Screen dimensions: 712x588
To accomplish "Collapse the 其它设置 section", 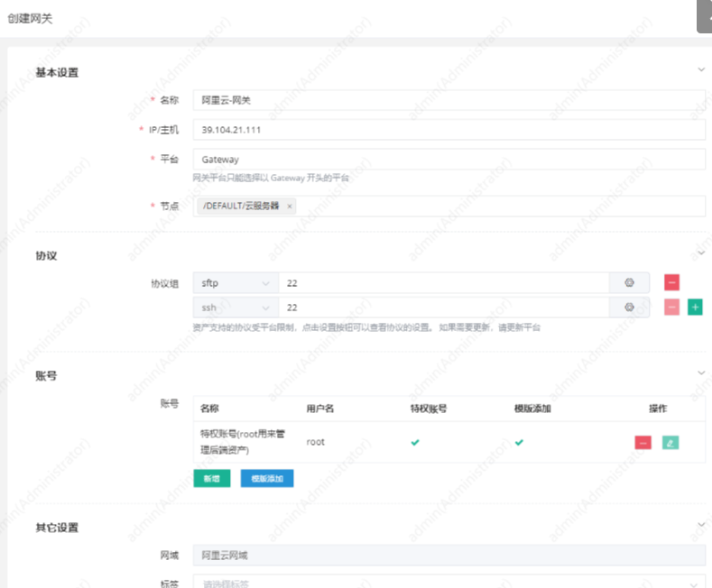I will click(701, 524).
